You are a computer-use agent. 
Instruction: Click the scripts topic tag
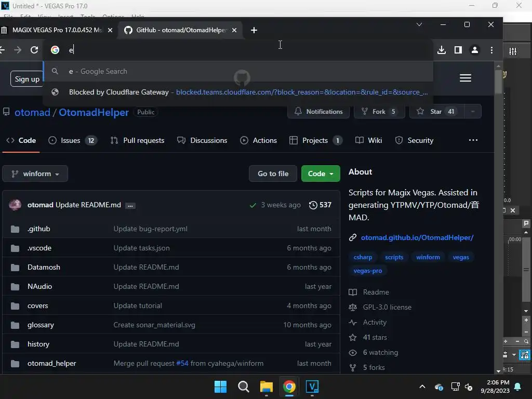[394, 257]
